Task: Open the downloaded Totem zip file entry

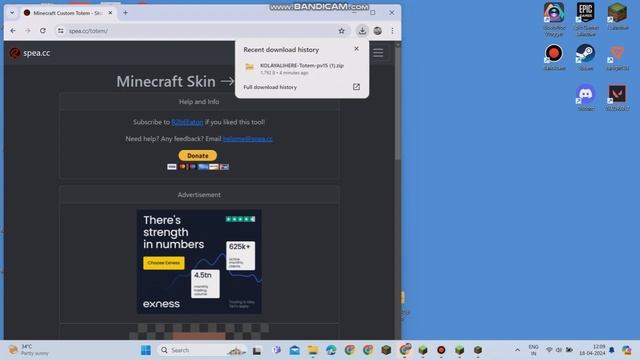Action: pos(302,69)
